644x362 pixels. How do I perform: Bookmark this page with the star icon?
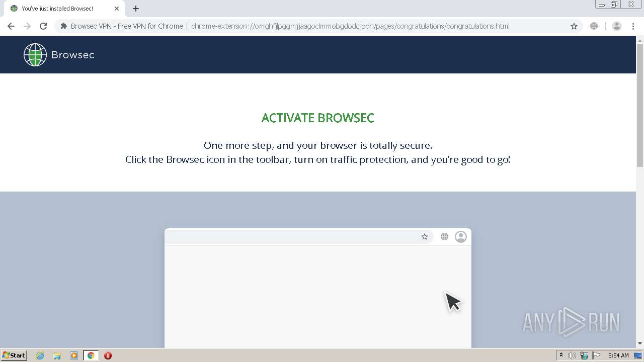pos(574,26)
